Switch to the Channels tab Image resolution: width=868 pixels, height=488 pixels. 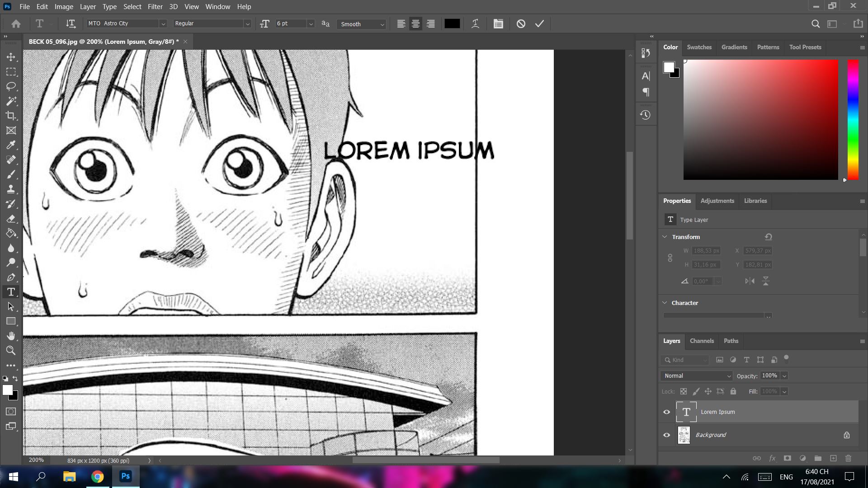coord(702,341)
